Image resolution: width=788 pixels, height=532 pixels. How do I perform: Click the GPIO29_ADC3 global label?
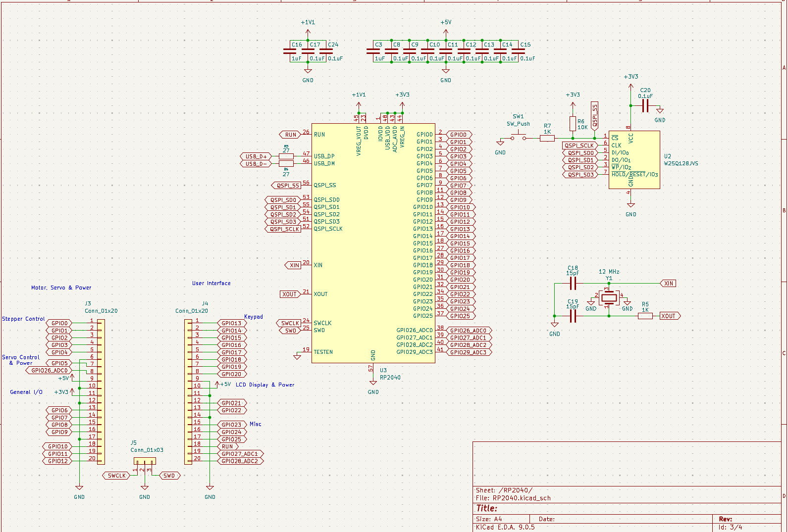(x=468, y=352)
